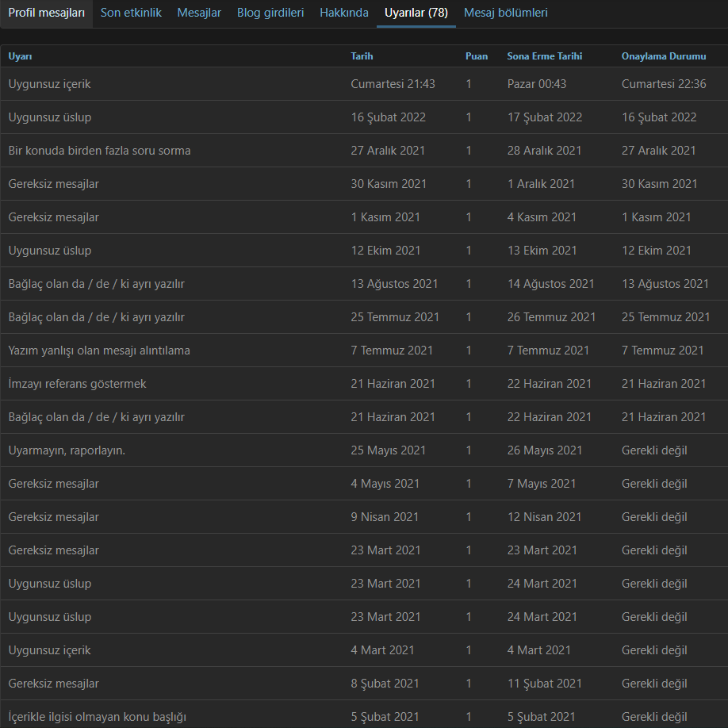728x728 pixels.
Task: Go to the Mesajlar tab
Action: point(199,13)
